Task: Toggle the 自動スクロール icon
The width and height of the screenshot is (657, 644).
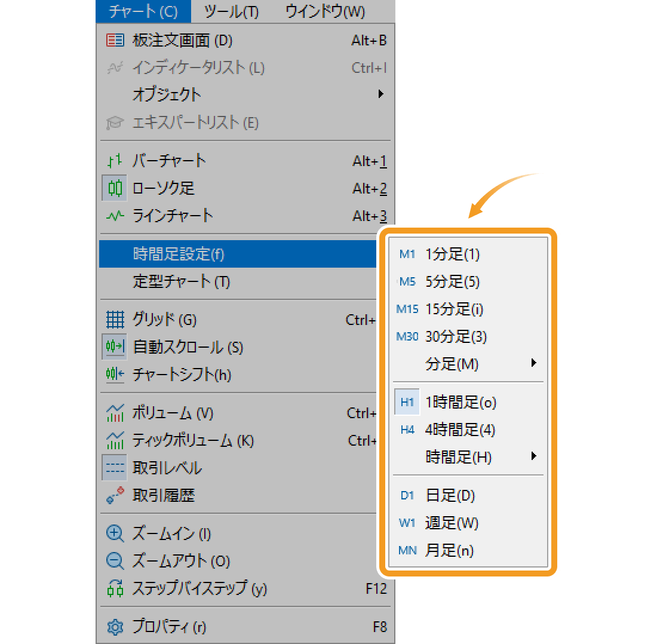Action: coord(115,347)
